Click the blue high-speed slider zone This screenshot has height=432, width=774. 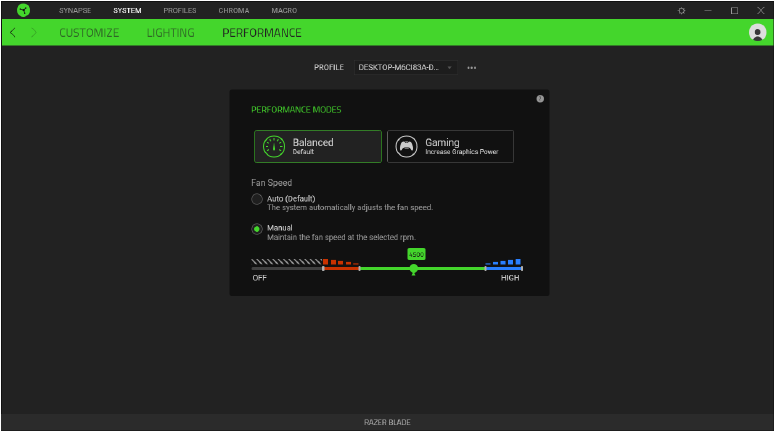coord(503,268)
